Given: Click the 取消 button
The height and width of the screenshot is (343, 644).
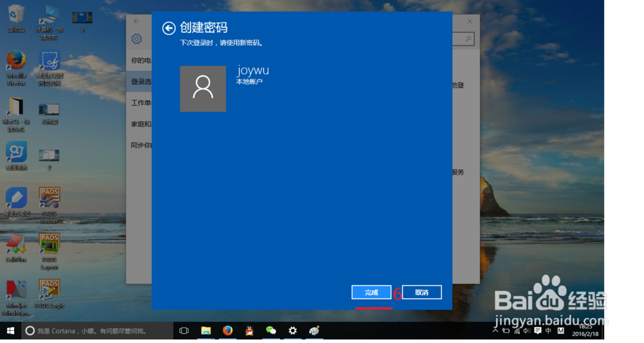Looking at the screenshot, I should (422, 292).
